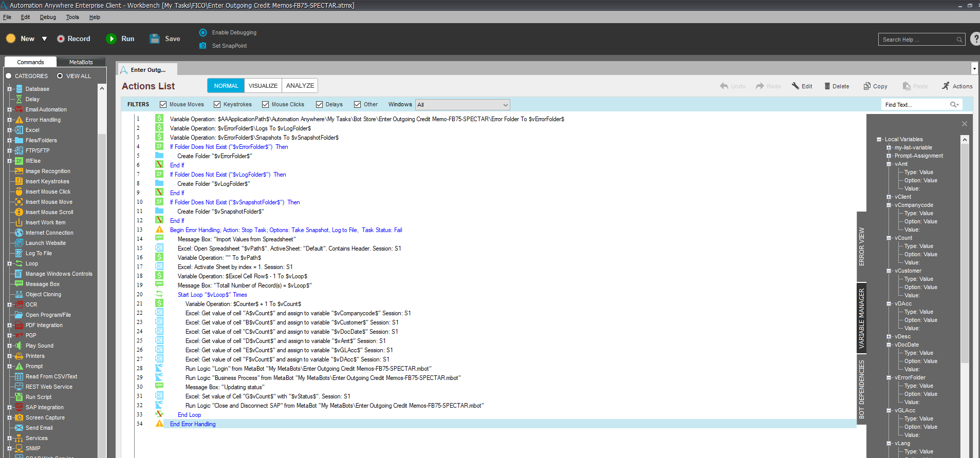Click the Find Text search field
The image size is (980, 458).
click(915, 105)
